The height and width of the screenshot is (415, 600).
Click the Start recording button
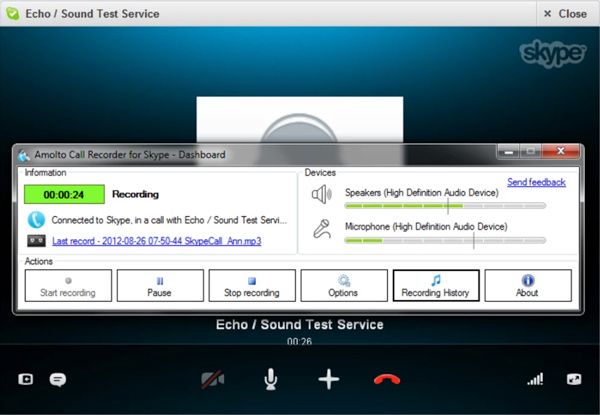tap(68, 285)
